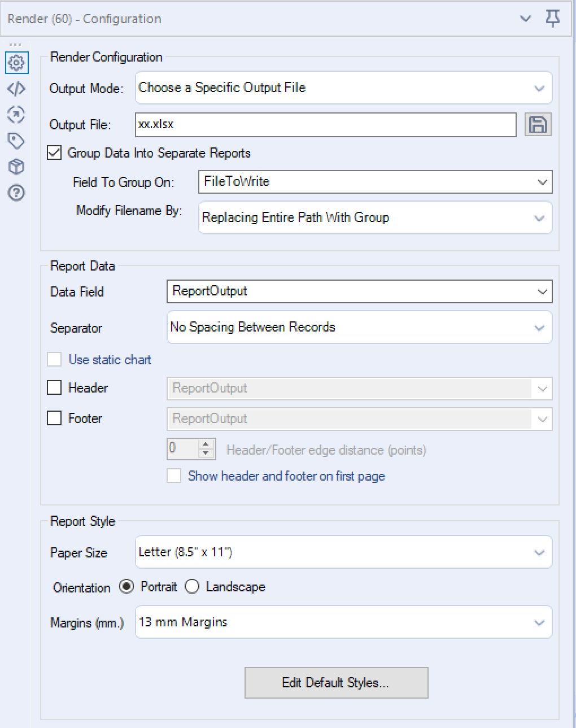
Task: Uncheck Group Data Into Separate Reports
Action: point(54,152)
